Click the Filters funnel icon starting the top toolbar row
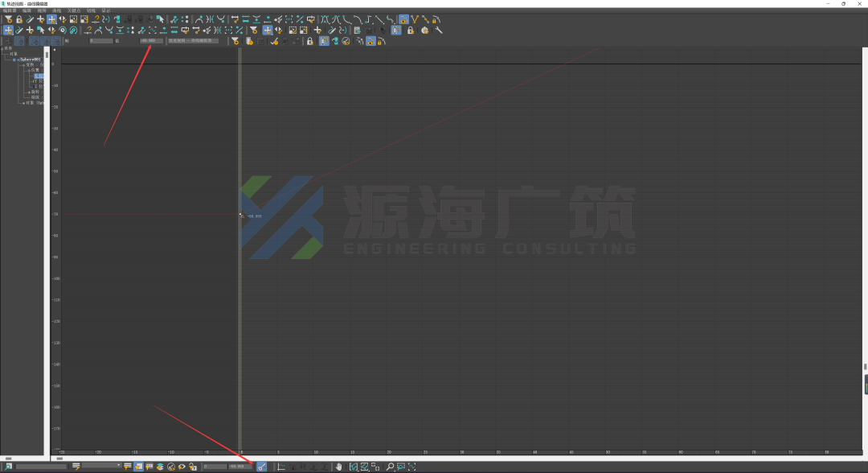The width and height of the screenshot is (868, 473). [8, 20]
